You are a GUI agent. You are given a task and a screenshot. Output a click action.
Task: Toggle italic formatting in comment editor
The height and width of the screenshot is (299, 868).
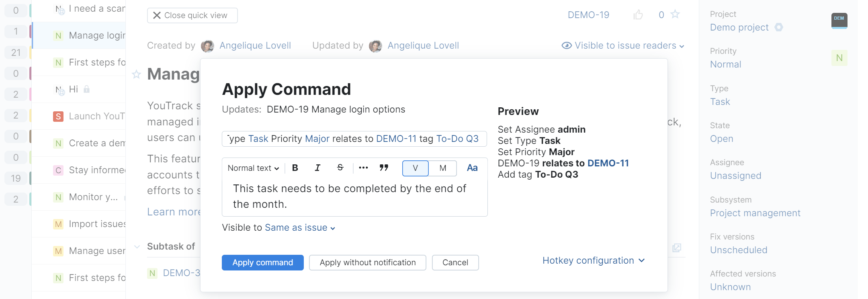tap(317, 168)
